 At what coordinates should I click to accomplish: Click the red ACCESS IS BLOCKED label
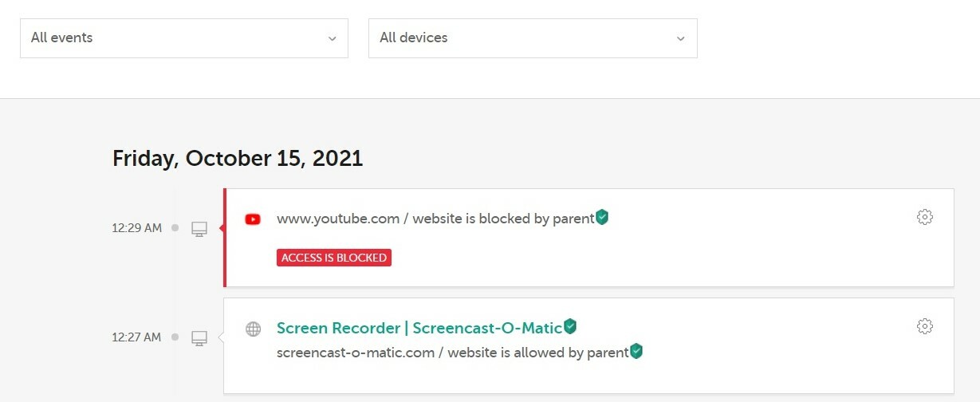point(334,258)
